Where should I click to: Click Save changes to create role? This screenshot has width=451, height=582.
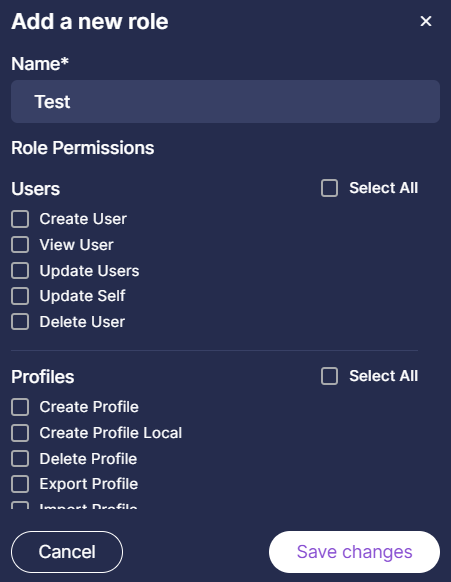pos(354,552)
